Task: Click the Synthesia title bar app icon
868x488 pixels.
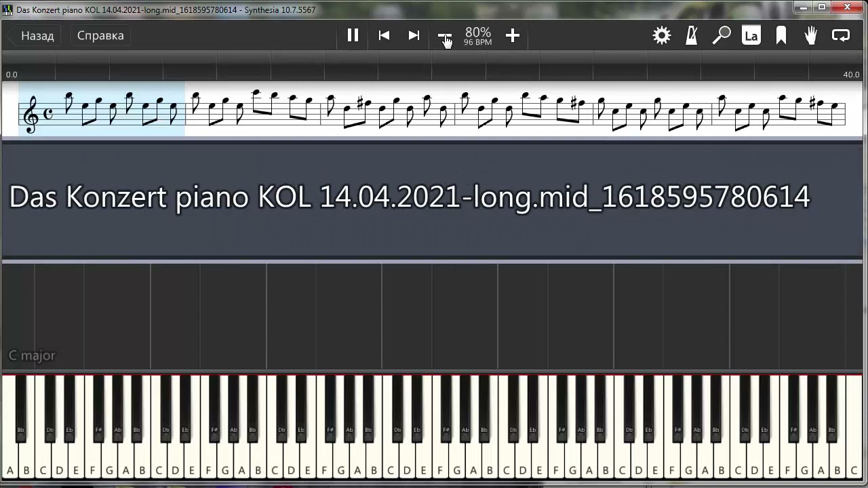Action: click(x=7, y=9)
